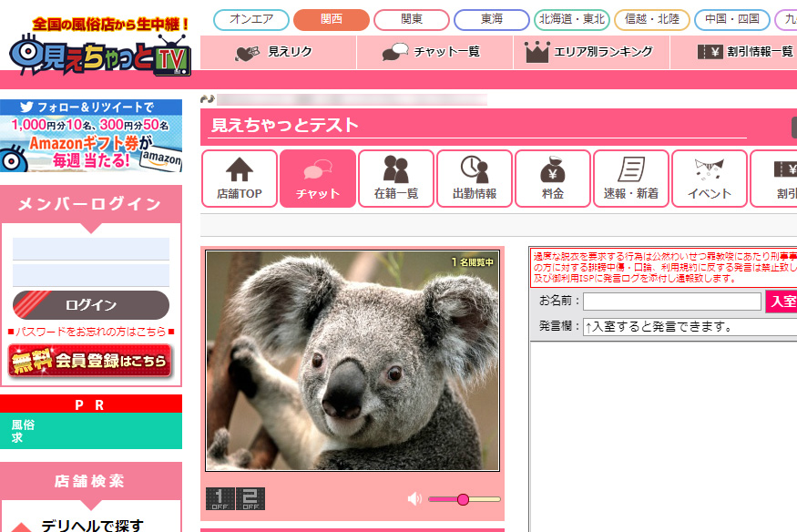This screenshot has width=797, height=532.
Task: Click the 見えちゃっとテスト shop title
Action: click(285, 125)
